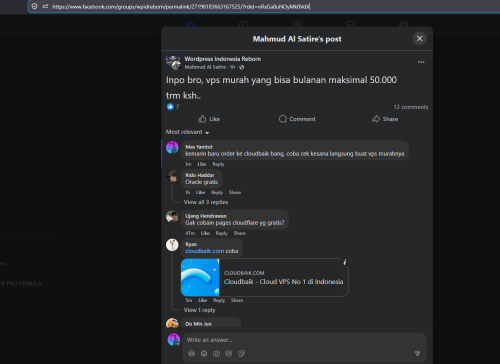The height and width of the screenshot is (364, 500).
Task: Click the group avatar in post header
Action: [173, 62]
